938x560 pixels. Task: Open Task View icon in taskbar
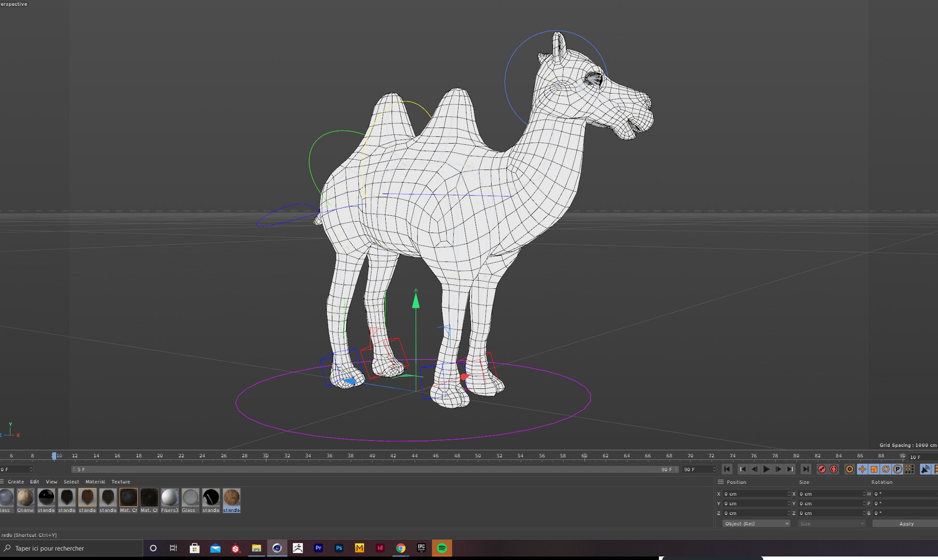(173, 548)
